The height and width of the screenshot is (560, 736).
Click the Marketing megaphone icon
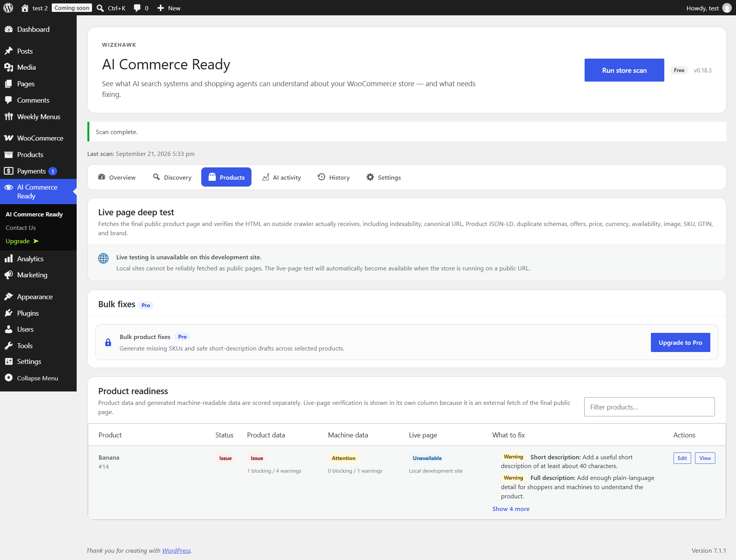click(x=8, y=275)
